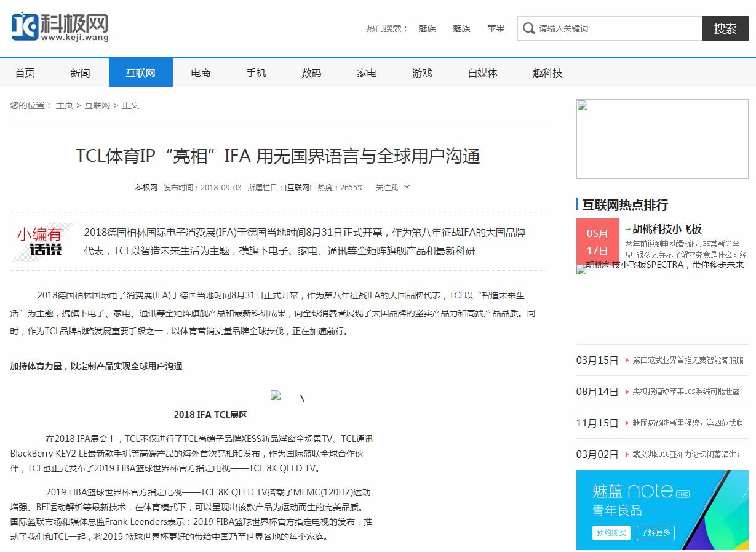Image resolution: width=756 pixels, height=552 pixels.
Task: Click the 11月15日 date label
Action: (597, 423)
